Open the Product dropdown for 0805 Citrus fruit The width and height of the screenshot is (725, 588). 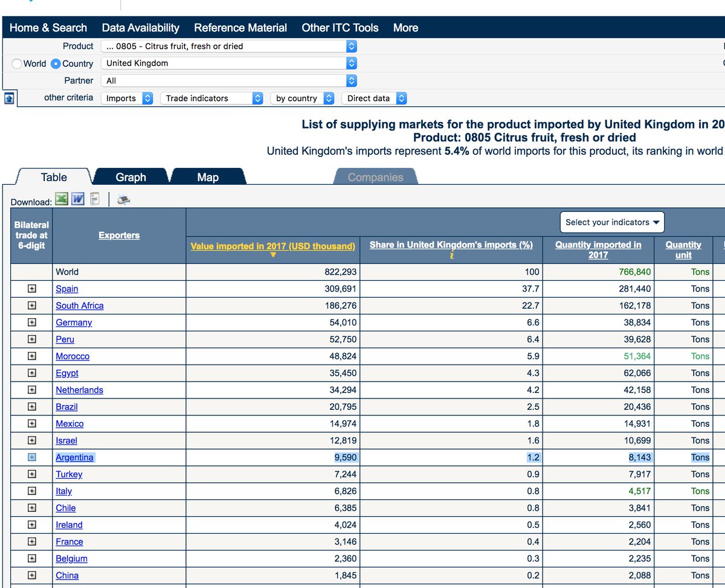(229, 46)
